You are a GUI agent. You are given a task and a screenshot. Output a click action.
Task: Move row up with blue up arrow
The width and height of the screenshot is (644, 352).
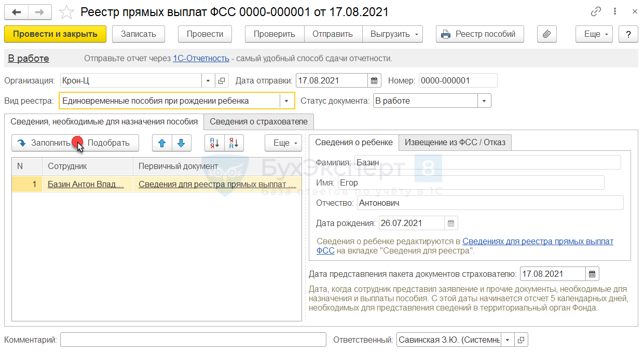pos(162,143)
